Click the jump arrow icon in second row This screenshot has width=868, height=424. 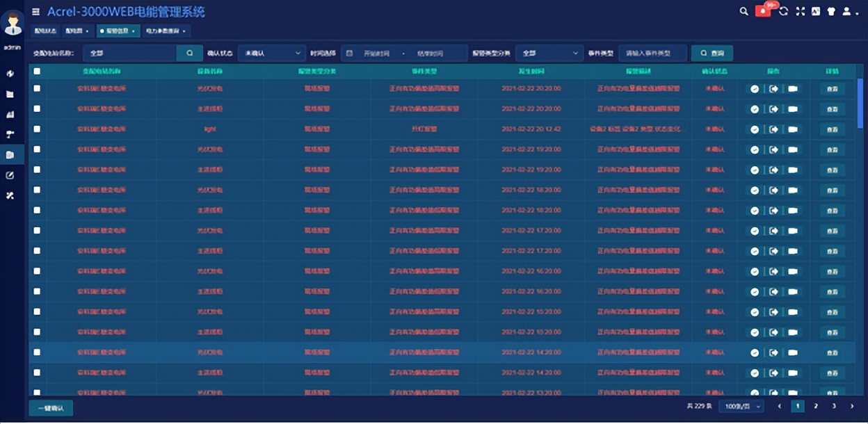pos(773,109)
